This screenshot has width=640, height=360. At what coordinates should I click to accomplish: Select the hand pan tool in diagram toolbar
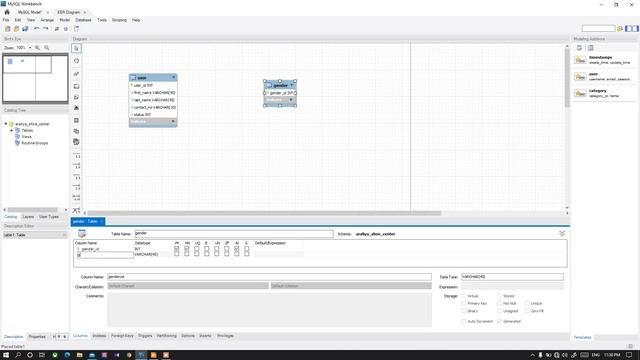pyautogui.click(x=76, y=61)
